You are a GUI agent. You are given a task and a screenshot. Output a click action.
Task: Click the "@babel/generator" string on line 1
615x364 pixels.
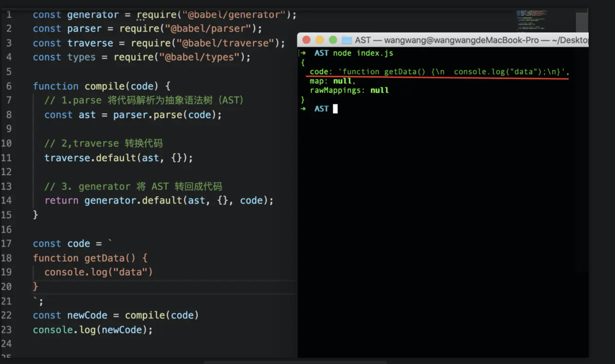(234, 15)
